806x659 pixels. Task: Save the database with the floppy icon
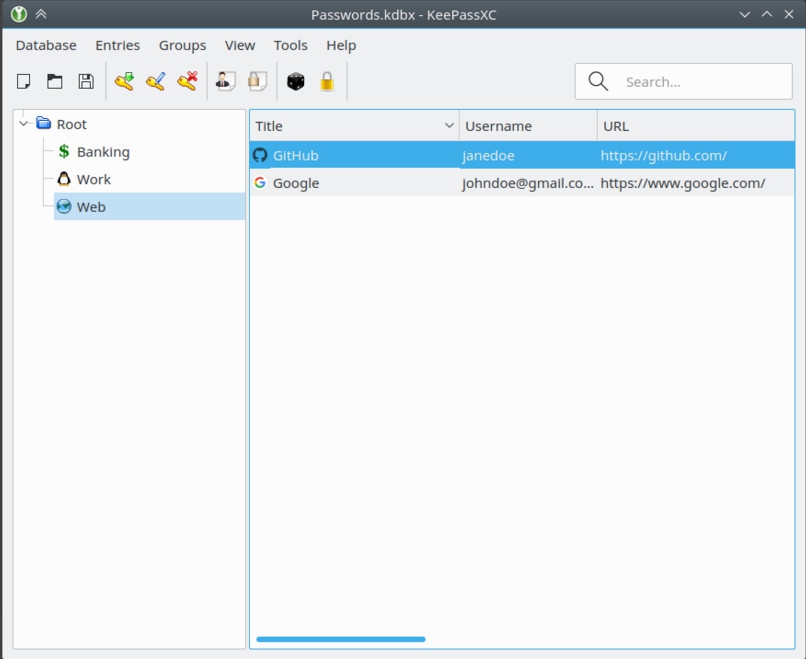(x=86, y=82)
